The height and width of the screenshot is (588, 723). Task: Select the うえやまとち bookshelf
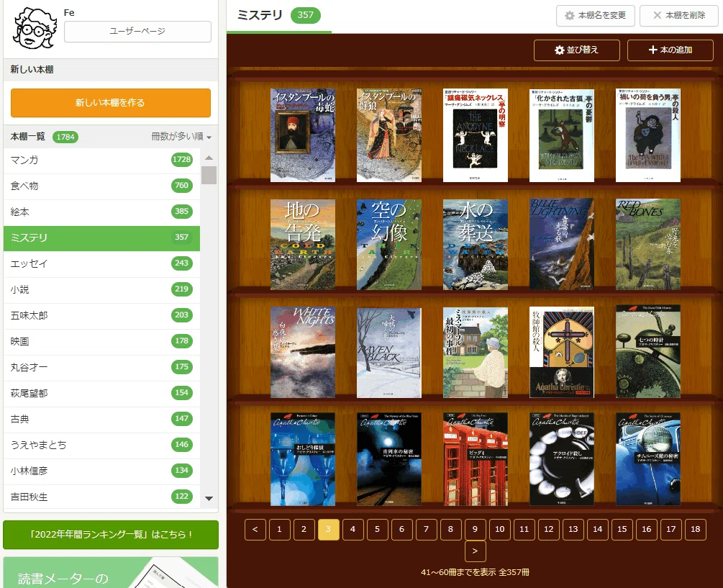pos(101,445)
